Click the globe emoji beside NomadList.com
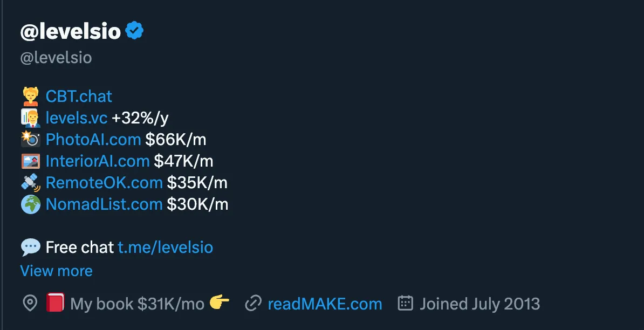The height and width of the screenshot is (330, 644). tap(31, 204)
